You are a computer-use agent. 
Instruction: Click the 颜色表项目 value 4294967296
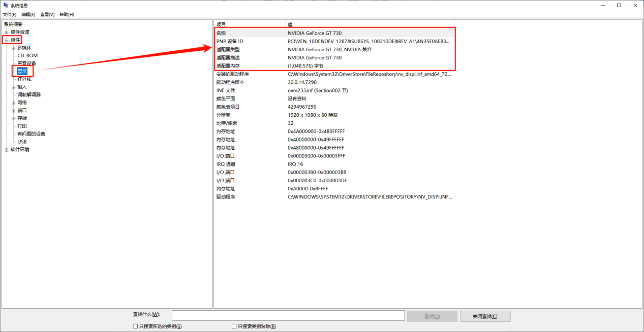[302, 107]
